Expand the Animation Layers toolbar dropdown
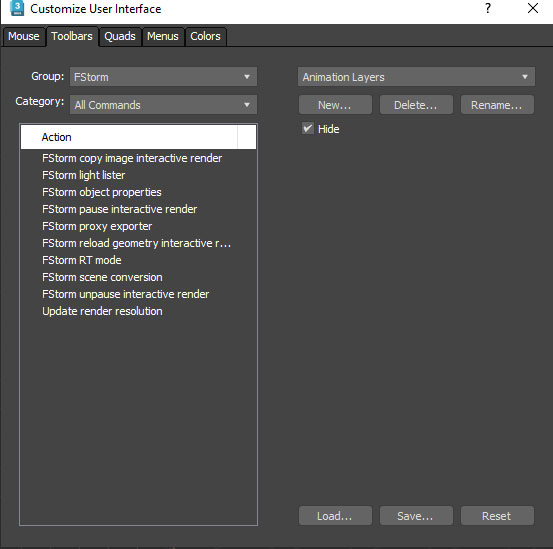 coord(416,77)
